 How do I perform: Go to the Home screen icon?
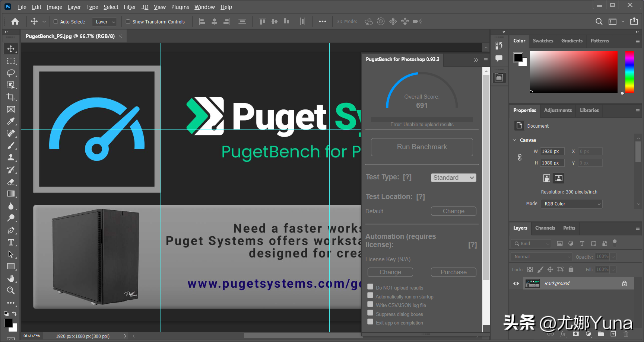click(x=15, y=22)
